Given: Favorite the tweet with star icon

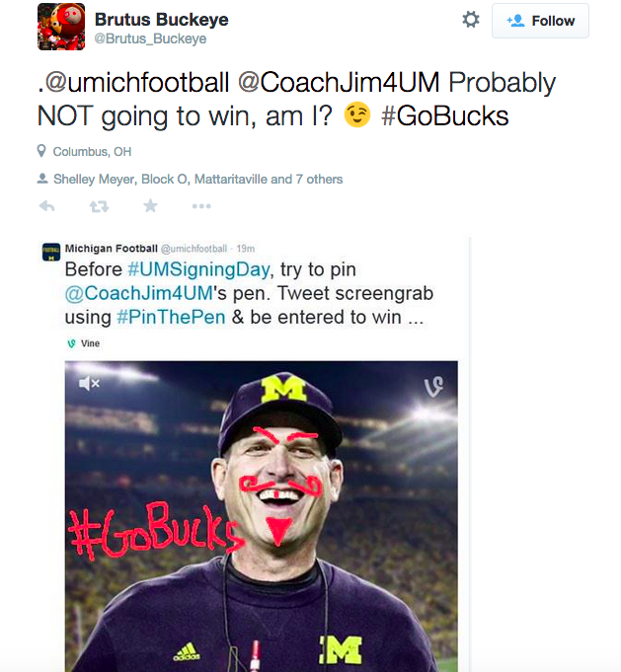Looking at the screenshot, I should pos(150,206).
